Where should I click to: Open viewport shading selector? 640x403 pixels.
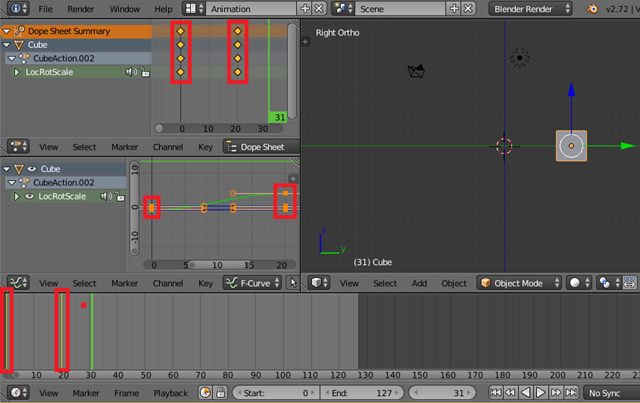579,283
